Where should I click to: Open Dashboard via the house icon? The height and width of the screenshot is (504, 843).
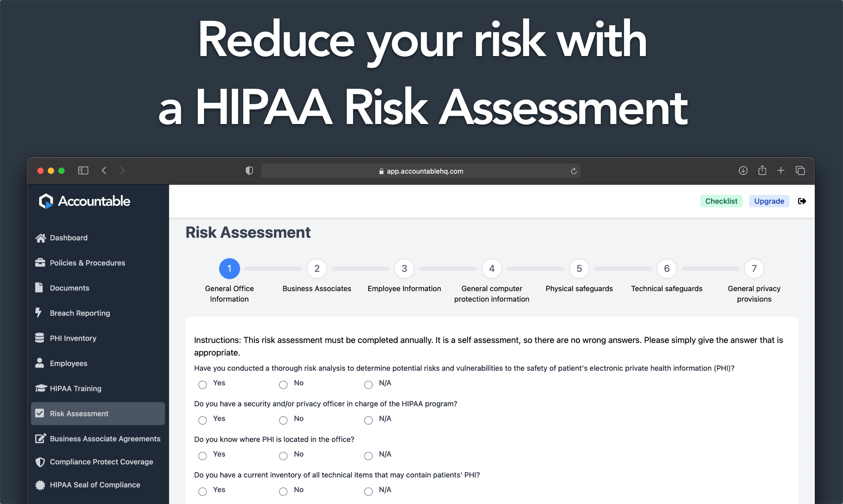40,238
